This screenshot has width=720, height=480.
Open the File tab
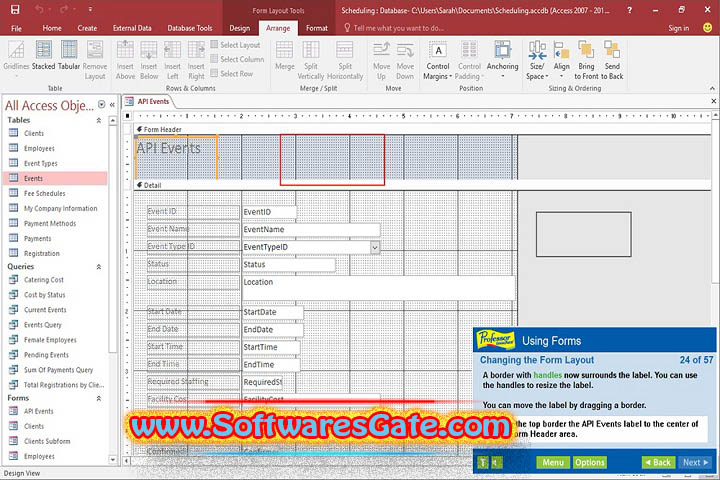coord(17,28)
